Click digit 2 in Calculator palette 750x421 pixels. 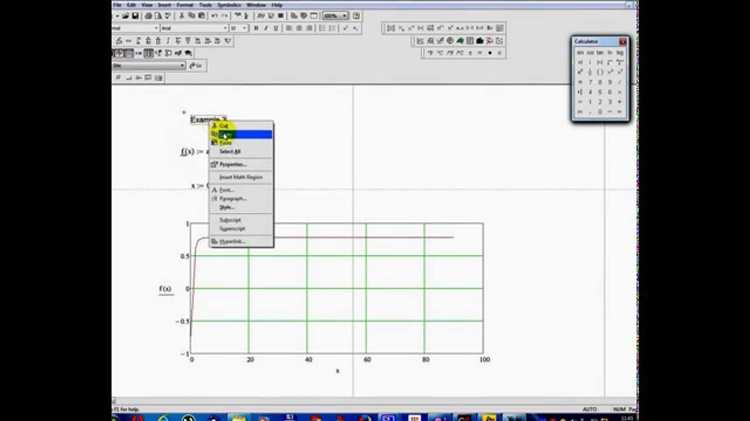[600, 102]
